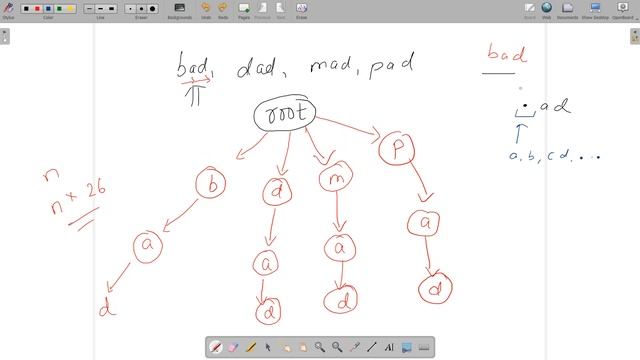Select the Write text tool
640x360 pixels.
coord(389,347)
